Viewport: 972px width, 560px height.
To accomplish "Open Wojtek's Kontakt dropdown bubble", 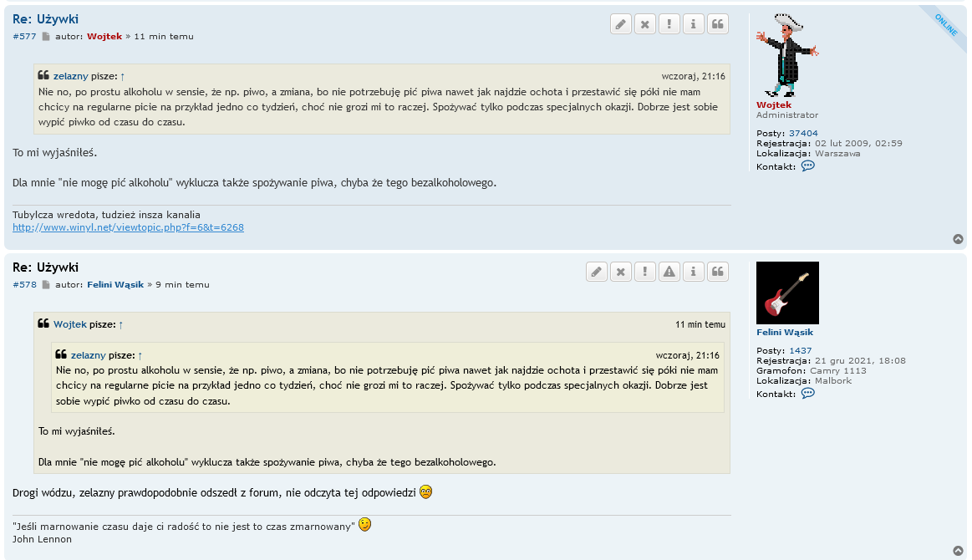I will [x=807, y=166].
